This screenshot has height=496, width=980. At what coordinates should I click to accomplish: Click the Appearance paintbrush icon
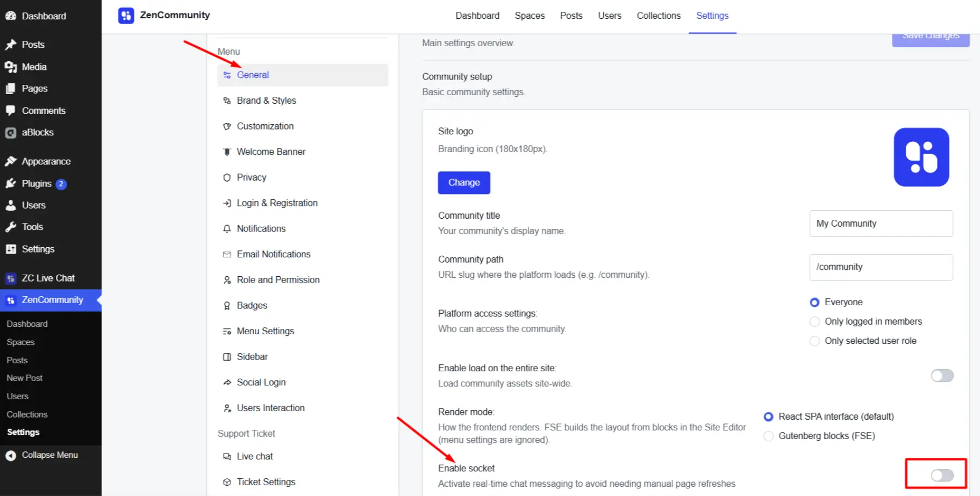tap(11, 161)
